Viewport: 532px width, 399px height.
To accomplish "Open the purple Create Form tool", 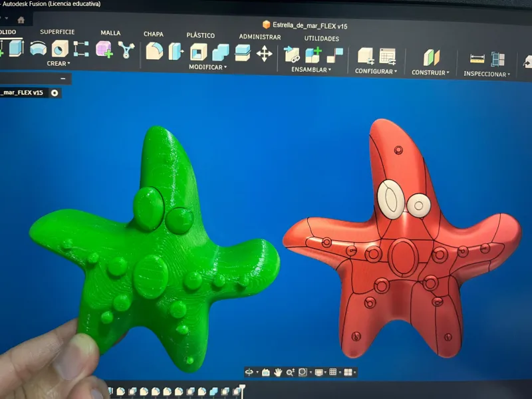I will click(x=104, y=49).
